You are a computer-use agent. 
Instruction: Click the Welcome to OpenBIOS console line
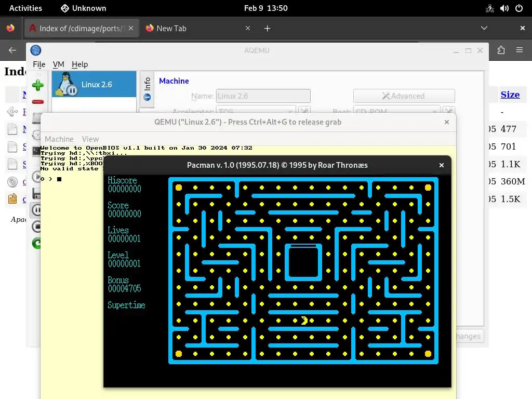pyautogui.click(x=146, y=148)
